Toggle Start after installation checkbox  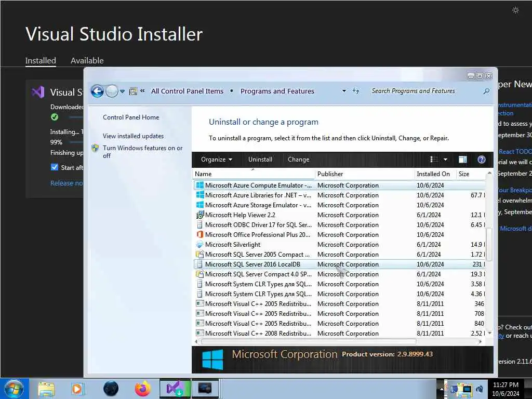click(x=54, y=167)
